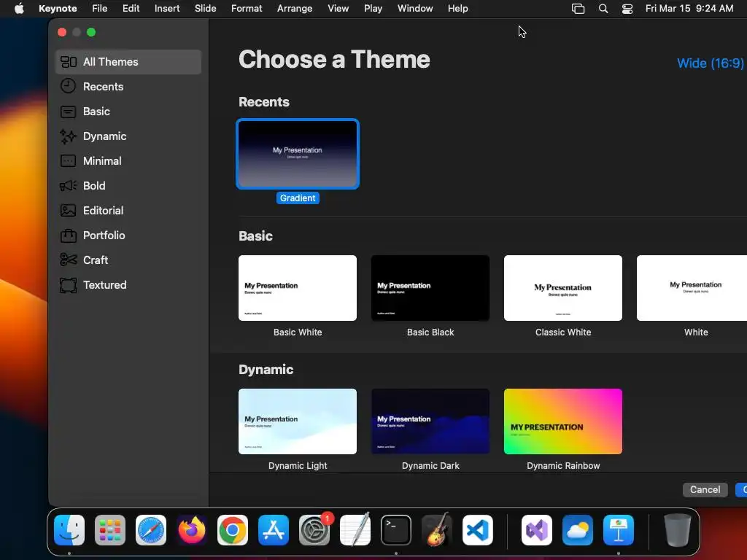Click the Recents section heading
Image resolution: width=747 pixels, height=560 pixels.
pyautogui.click(x=264, y=102)
